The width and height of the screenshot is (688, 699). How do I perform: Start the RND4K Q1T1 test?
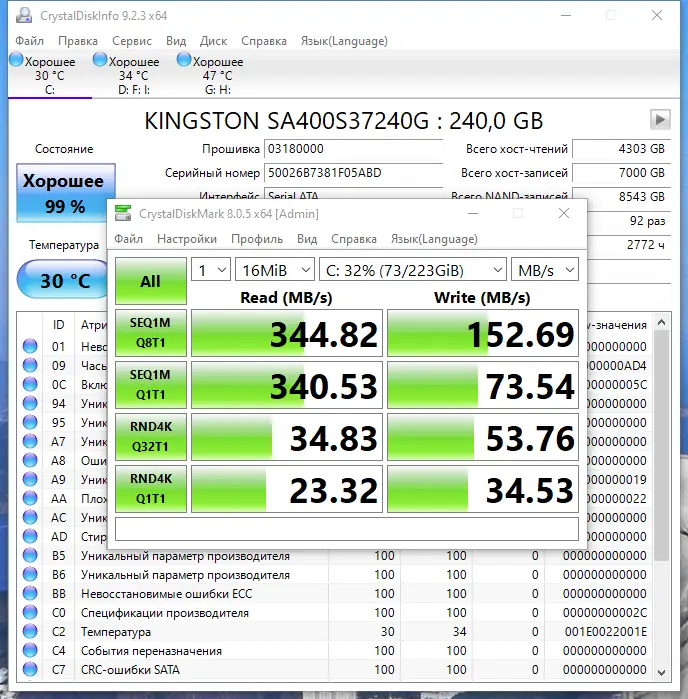pyautogui.click(x=151, y=489)
